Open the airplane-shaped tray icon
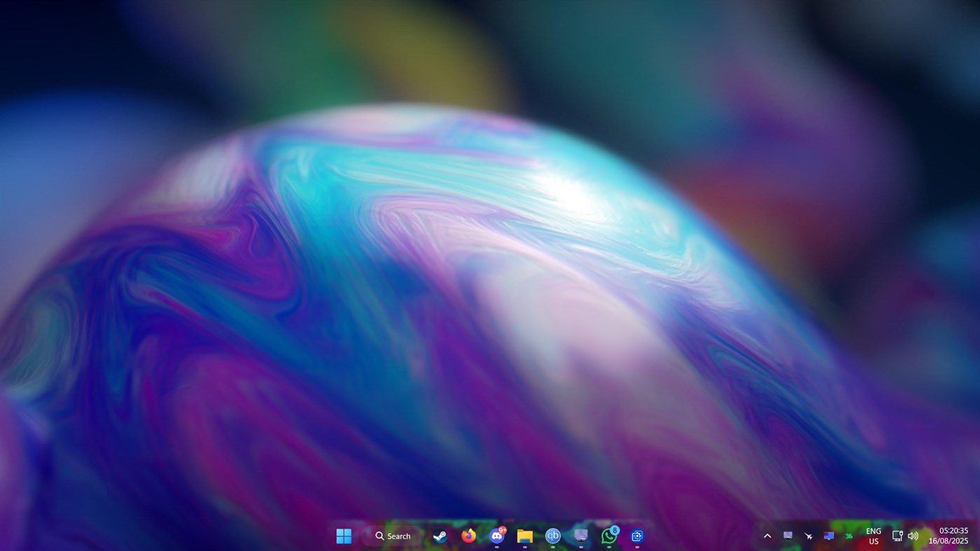 (x=808, y=536)
